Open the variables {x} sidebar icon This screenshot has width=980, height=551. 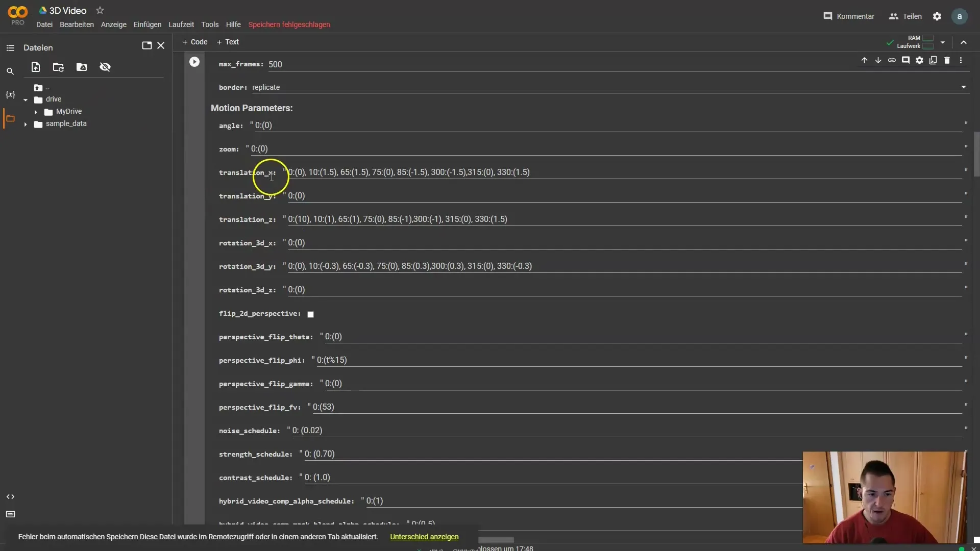[10, 95]
